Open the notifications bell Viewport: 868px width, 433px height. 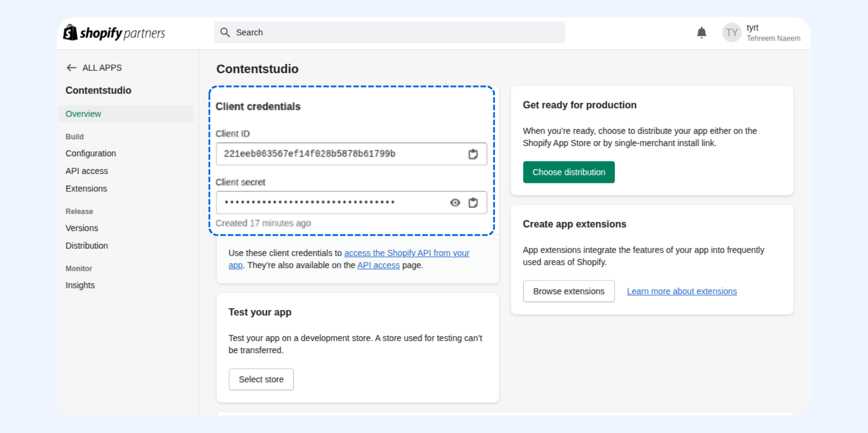tap(702, 32)
